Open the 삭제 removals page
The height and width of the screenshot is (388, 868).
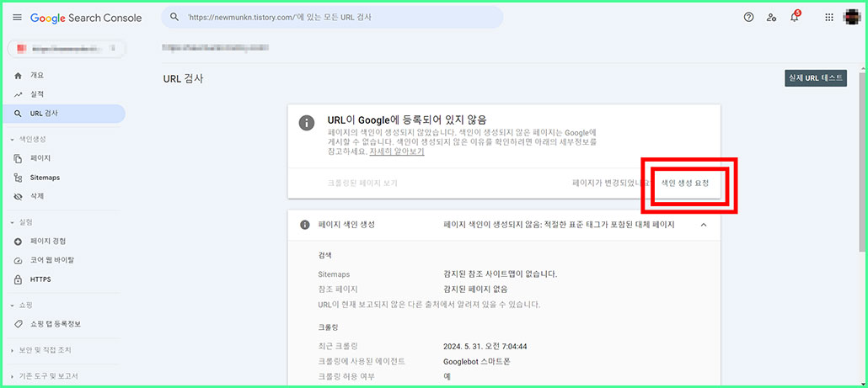point(36,197)
